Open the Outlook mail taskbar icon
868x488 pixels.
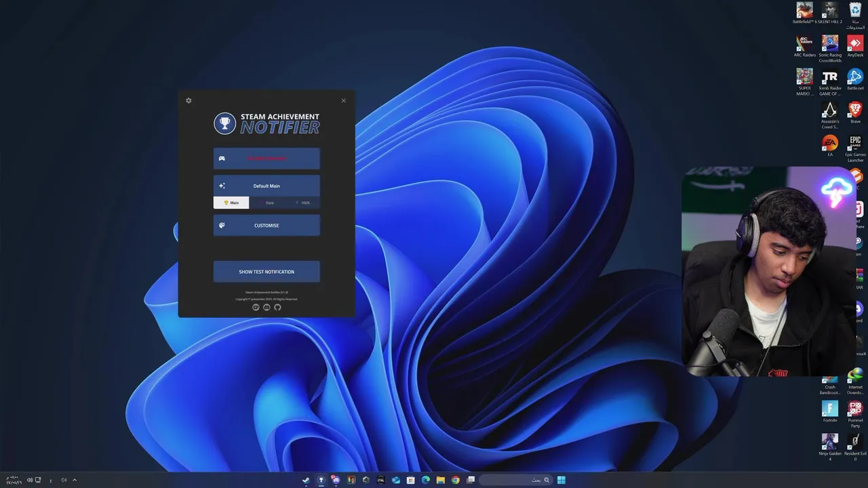tap(396, 480)
